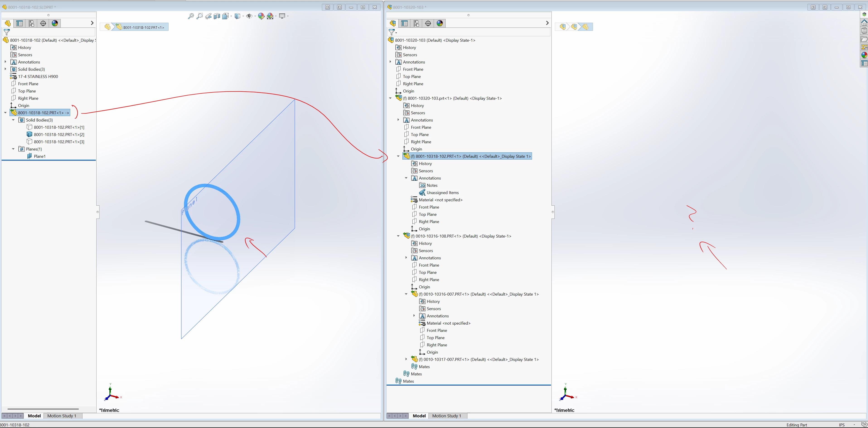Open SOLIDWORKS Resources home icon
Screen dimensions: 868x428
pos(864,23)
